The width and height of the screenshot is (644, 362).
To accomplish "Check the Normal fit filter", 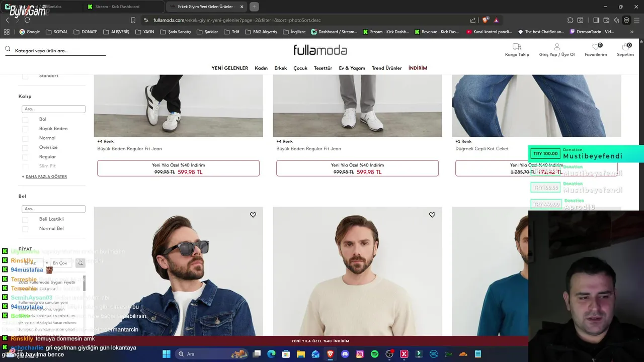I will pos(25,138).
